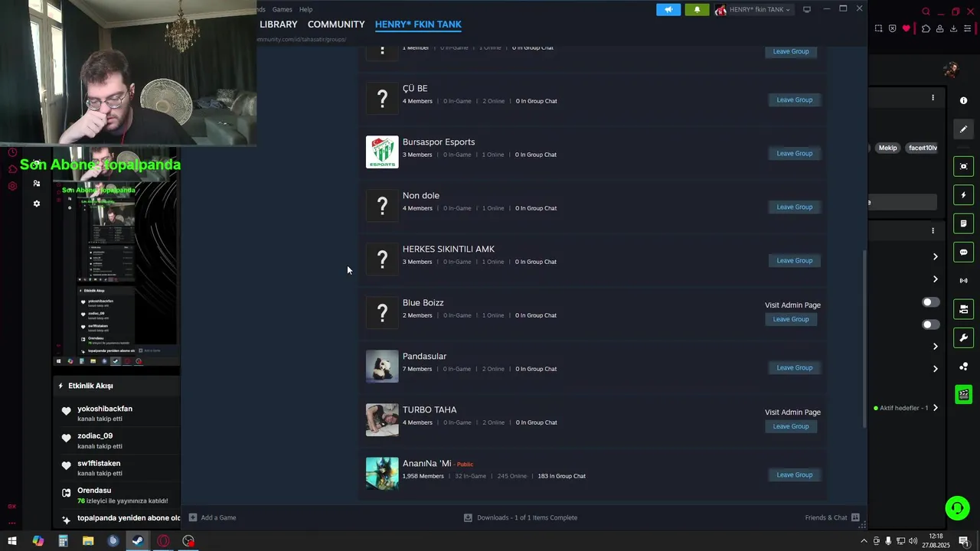Open Bursaspor Esports group avatar

tap(382, 152)
